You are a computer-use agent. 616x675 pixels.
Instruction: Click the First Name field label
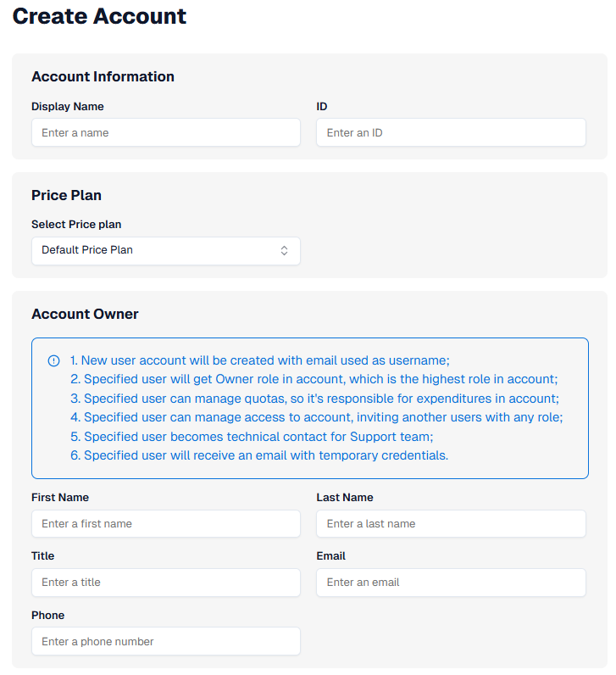tap(60, 498)
